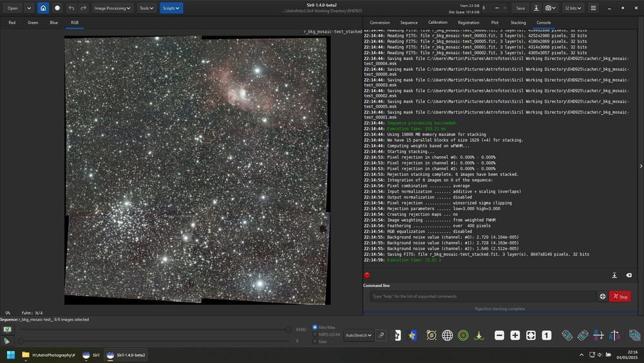Viewport: 644px width, 363px height.
Task: Click the quick photometry icon
Action: [x=431, y=335]
